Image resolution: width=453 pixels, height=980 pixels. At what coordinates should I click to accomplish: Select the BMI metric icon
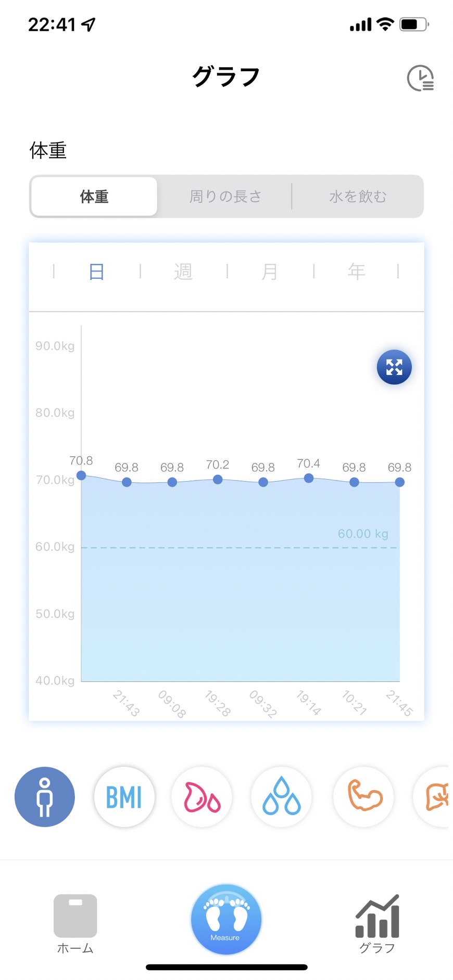(124, 796)
